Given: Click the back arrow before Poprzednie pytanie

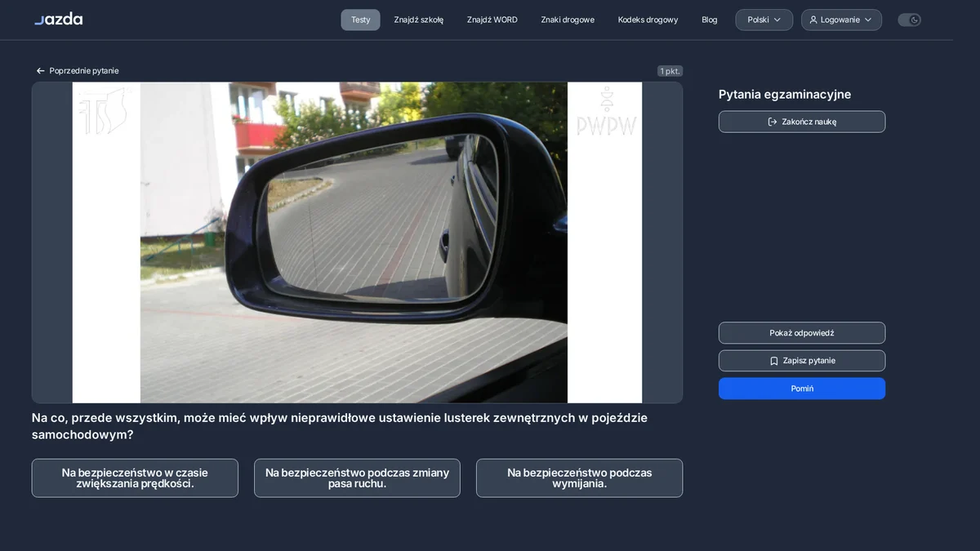Looking at the screenshot, I should [x=40, y=71].
